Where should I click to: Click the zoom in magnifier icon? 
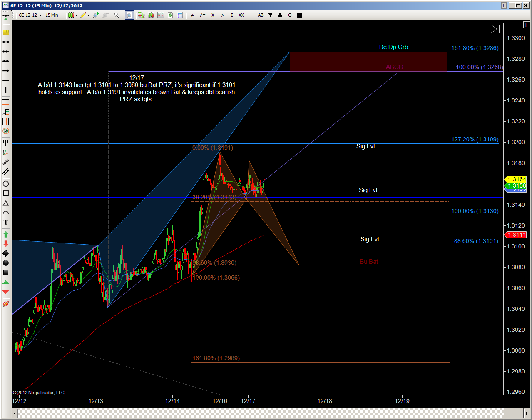click(x=96, y=15)
